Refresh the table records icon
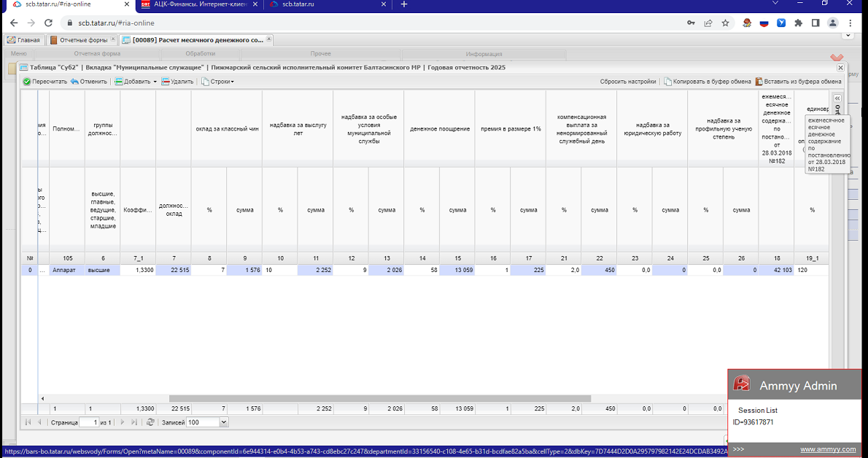The image size is (868, 458). (150, 422)
